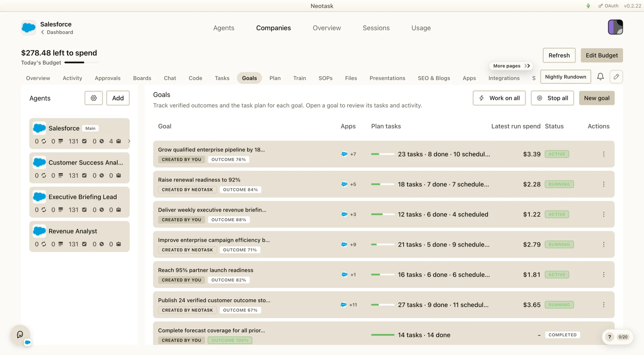Click the Salesforce app icon on Grow pipeline row

344,154
